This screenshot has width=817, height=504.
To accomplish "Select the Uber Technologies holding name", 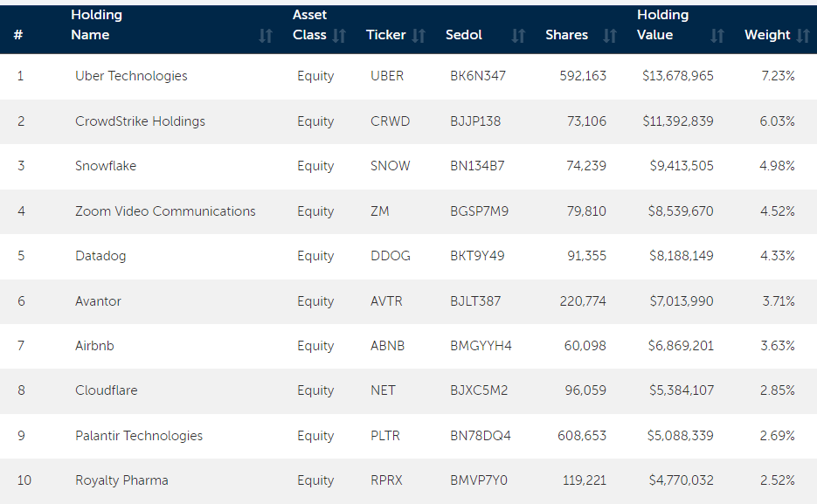I will tap(131, 76).
